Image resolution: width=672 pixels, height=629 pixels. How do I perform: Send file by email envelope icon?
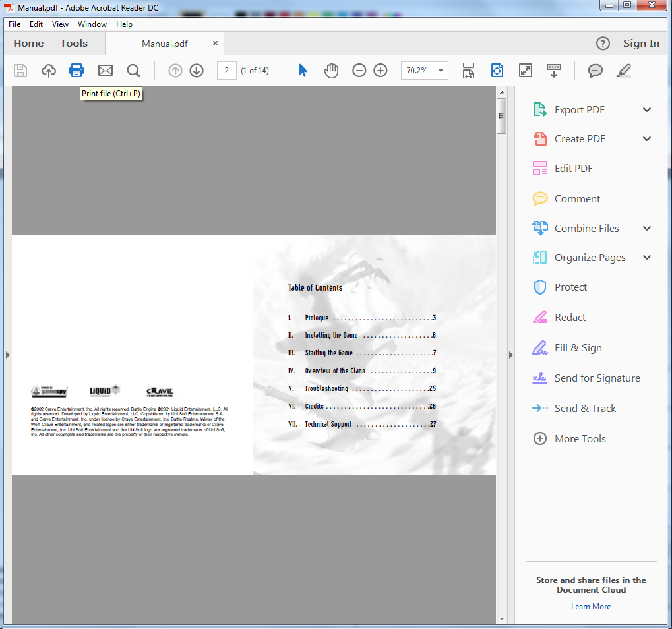click(x=106, y=71)
